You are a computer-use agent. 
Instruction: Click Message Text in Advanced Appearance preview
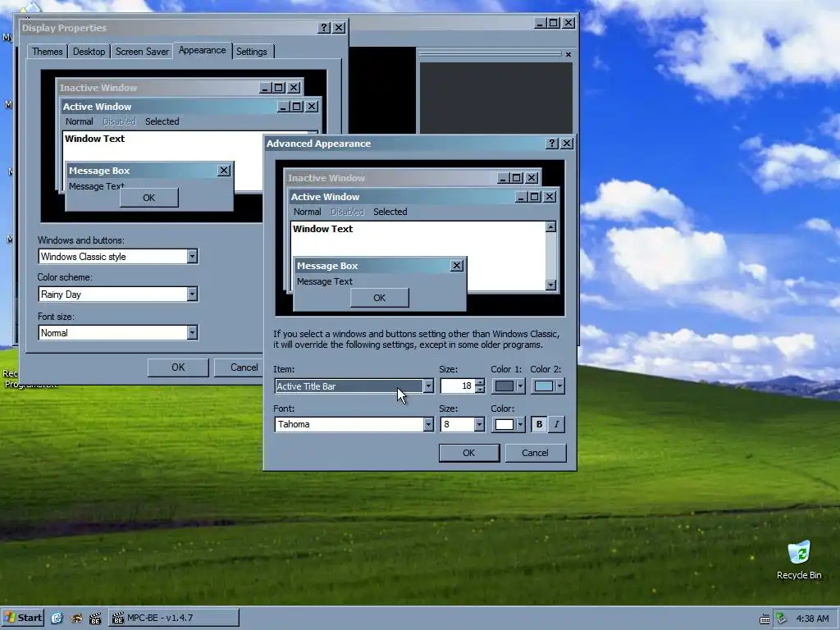click(x=325, y=281)
